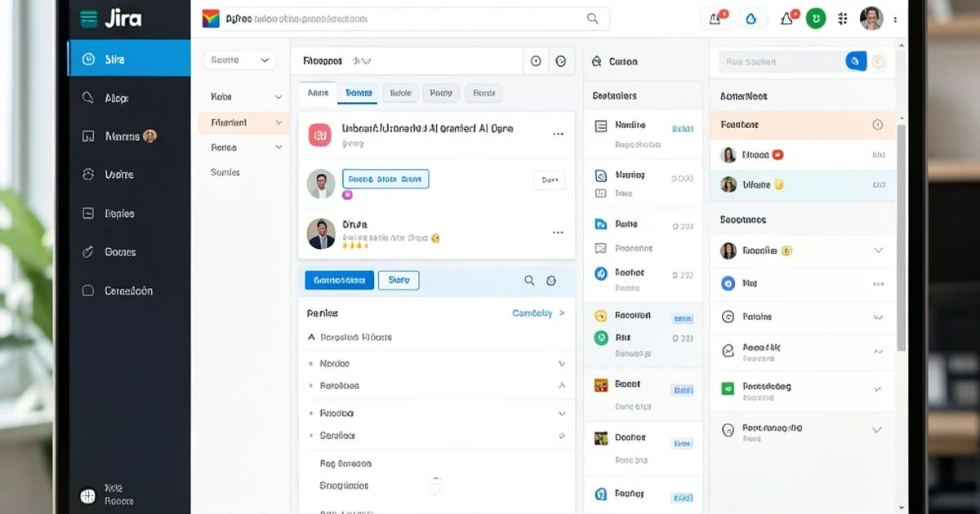The image size is (980, 514).
Task: Select the first tab in the center panel
Action: (317, 92)
